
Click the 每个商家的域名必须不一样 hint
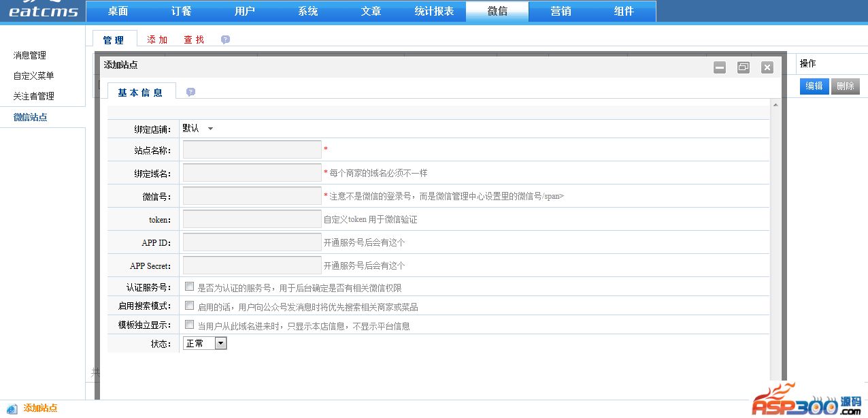[378, 173]
